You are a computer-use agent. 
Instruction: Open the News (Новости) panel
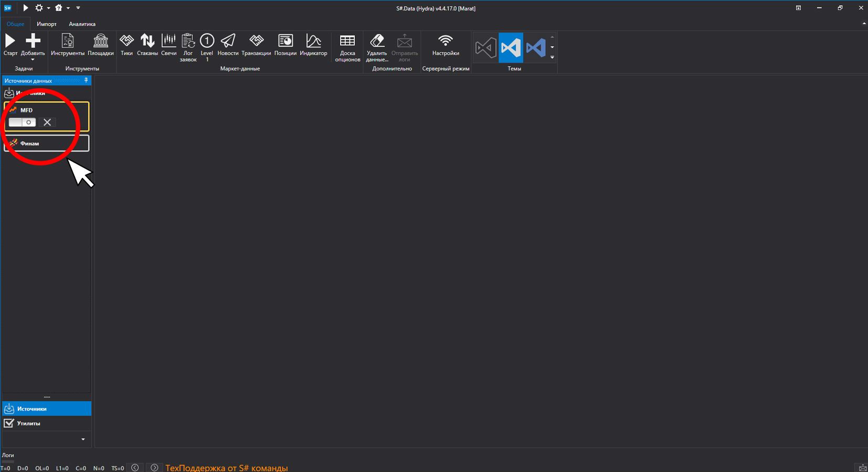pyautogui.click(x=228, y=45)
